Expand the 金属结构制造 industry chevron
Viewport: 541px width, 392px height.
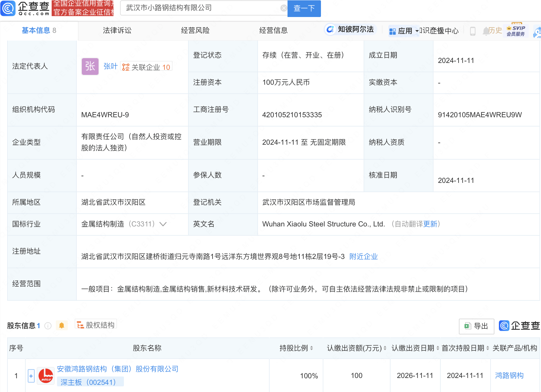tap(163, 224)
